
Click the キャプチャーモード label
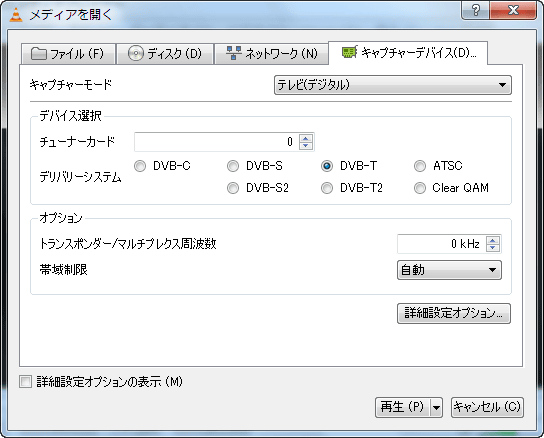pos(71,85)
